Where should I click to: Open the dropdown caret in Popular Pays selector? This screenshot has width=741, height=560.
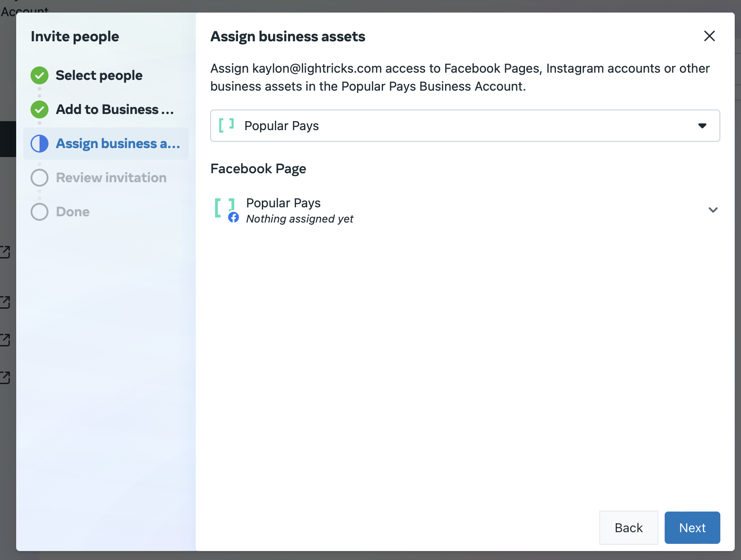702,126
